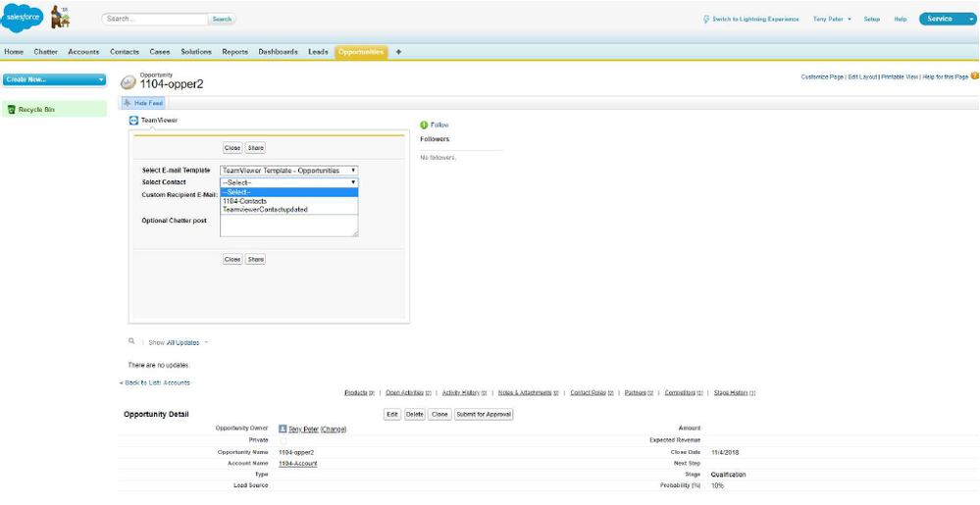The height and width of the screenshot is (505, 980).
Task: Jump to Open Activities related list
Action: click(409, 393)
